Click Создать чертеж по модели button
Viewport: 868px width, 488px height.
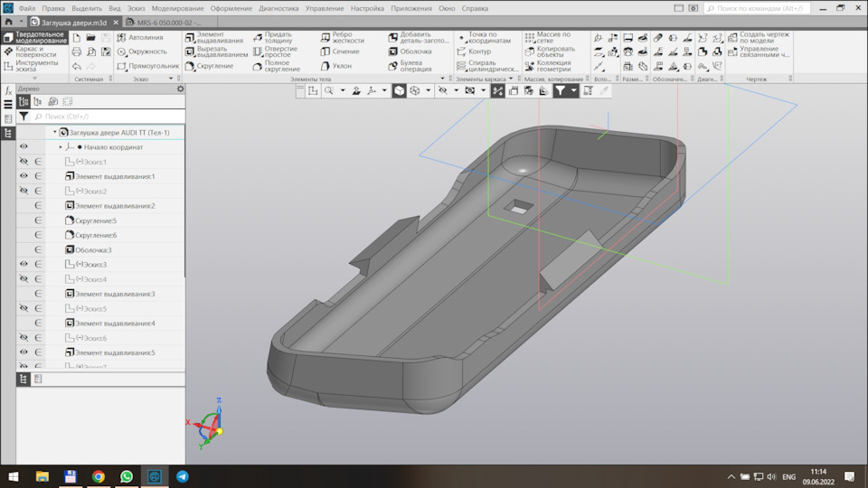click(x=758, y=38)
